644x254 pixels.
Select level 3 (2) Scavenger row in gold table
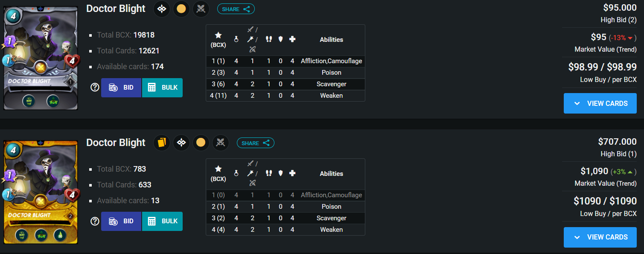286,218
